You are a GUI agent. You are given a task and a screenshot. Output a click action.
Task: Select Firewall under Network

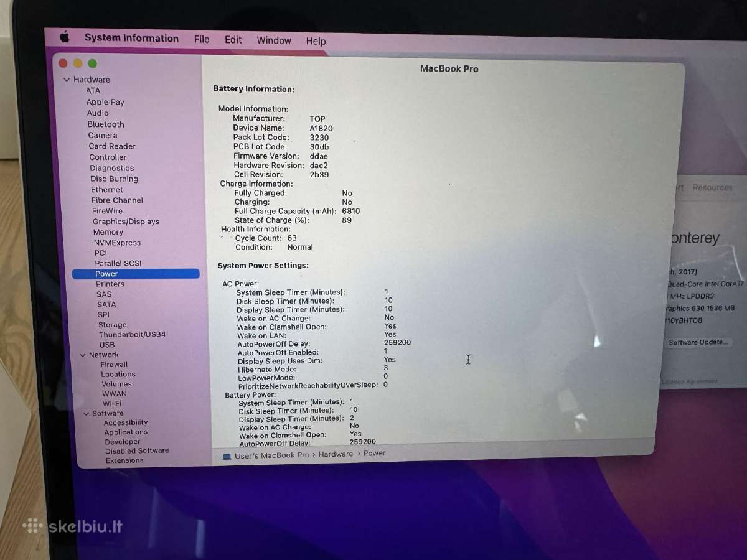pyautogui.click(x=114, y=365)
